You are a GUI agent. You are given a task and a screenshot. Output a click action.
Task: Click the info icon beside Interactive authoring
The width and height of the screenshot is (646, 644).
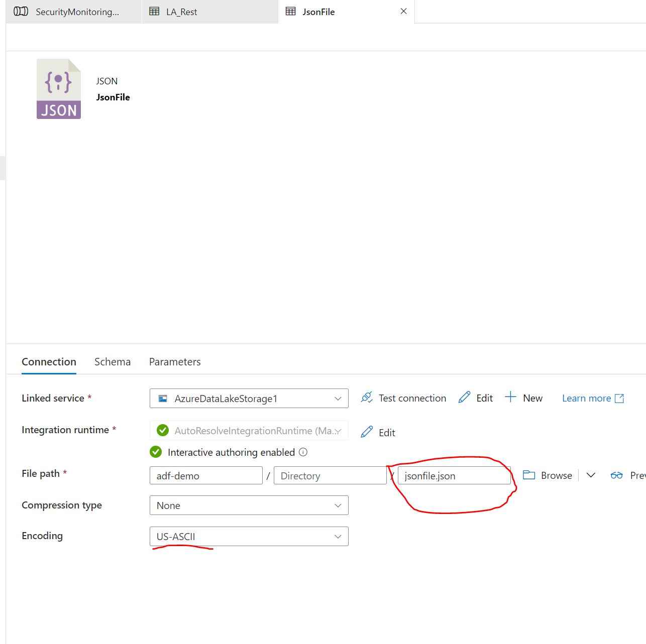tap(303, 452)
